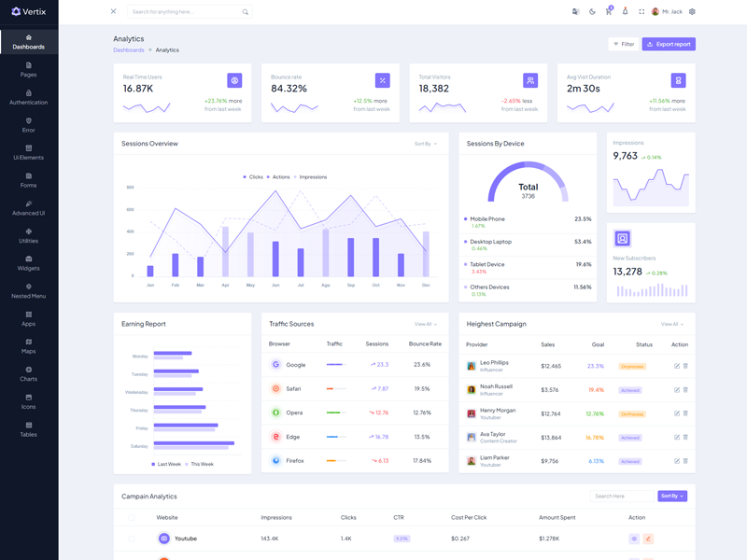Open the Traffic Sources View All dropdown
The image size is (747, 560).
coord(425,324)
